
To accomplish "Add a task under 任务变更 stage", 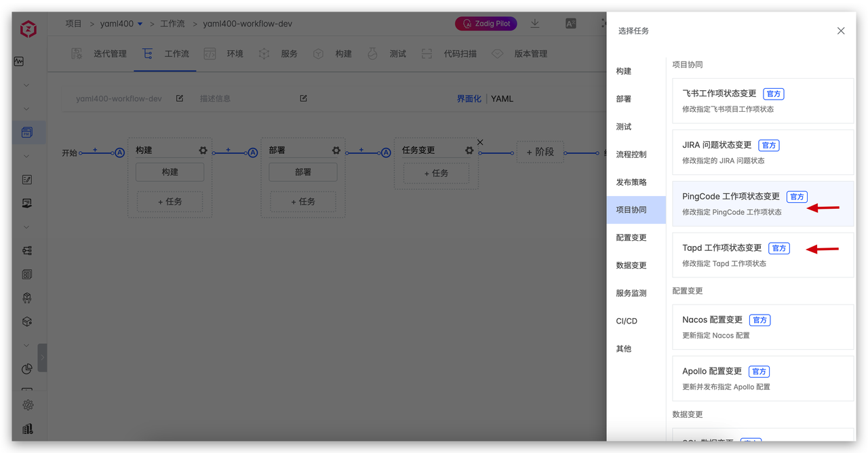I will tap(437, 173).
